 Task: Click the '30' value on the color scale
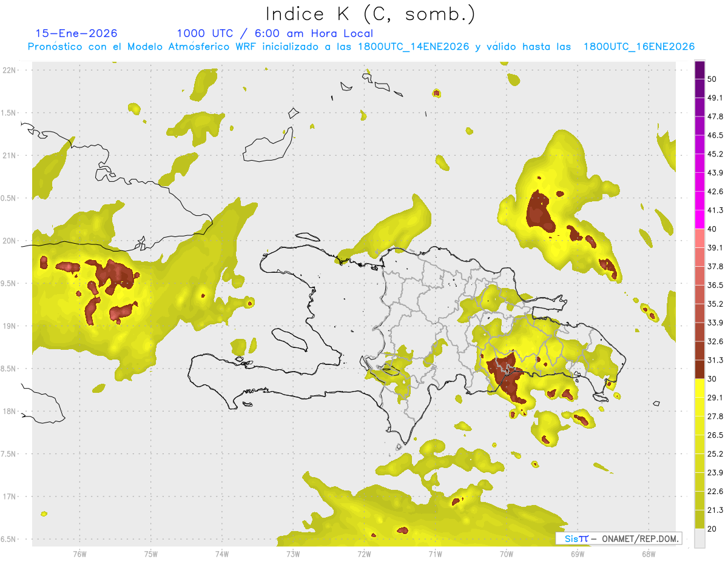click(713, 379)
